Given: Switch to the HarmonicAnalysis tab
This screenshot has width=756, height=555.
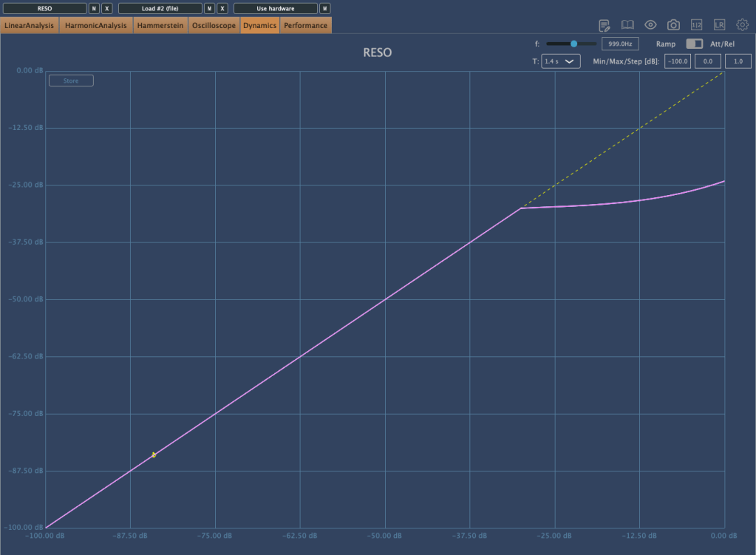Looking at the screenshot, I should point(96,26).
